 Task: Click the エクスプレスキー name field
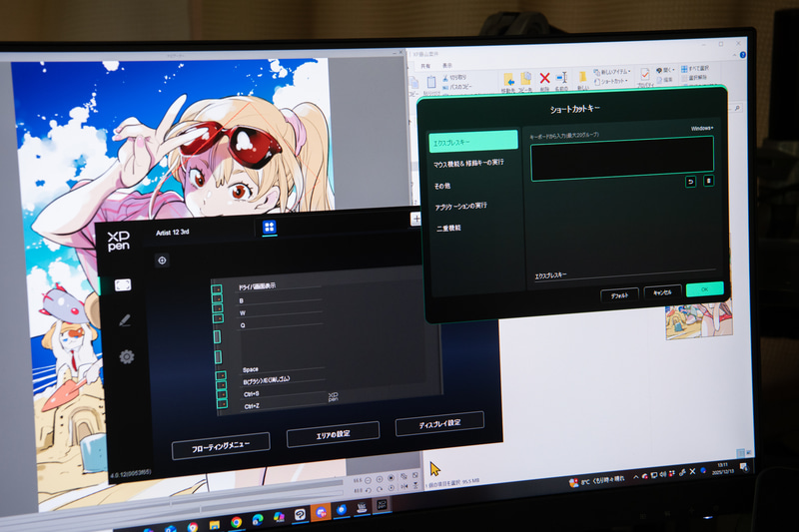pos(624,272)
